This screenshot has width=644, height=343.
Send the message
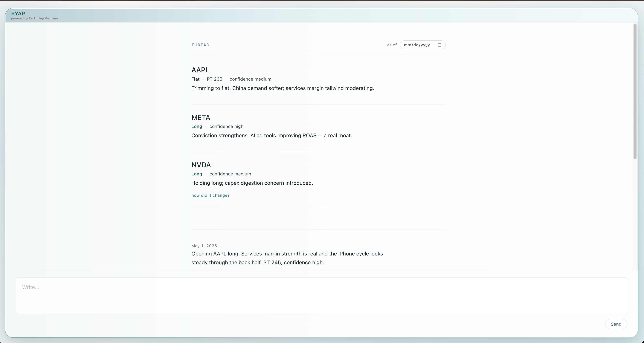616,324
